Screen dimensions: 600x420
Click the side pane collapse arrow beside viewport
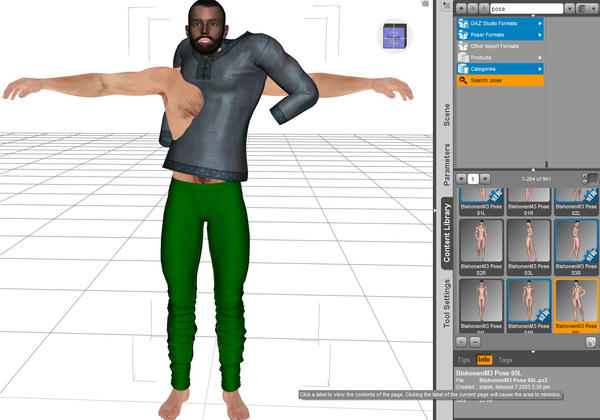pyautogui.click(x=435, y=210)
